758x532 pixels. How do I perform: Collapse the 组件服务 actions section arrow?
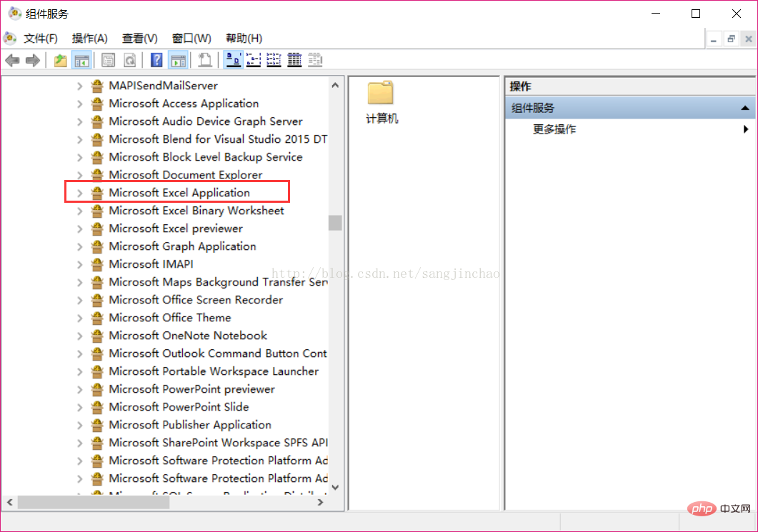[x=745, y=108]
